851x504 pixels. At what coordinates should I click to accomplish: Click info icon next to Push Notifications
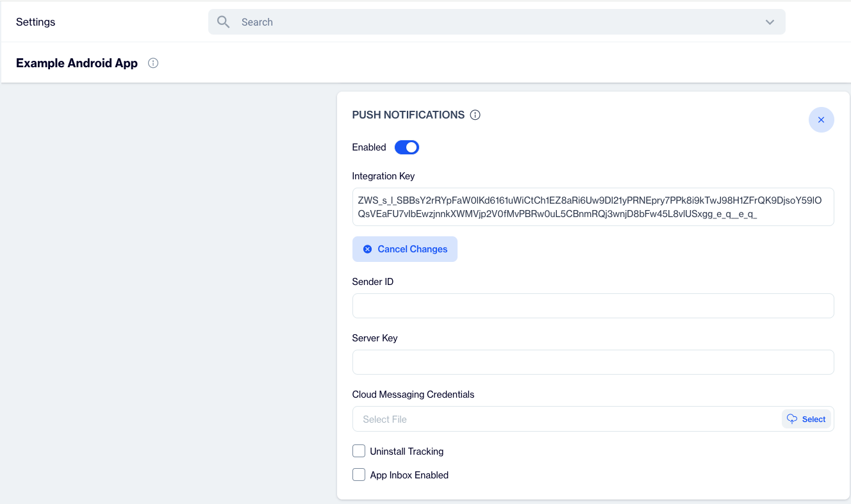pyautogui.click(x=475, y=115)
